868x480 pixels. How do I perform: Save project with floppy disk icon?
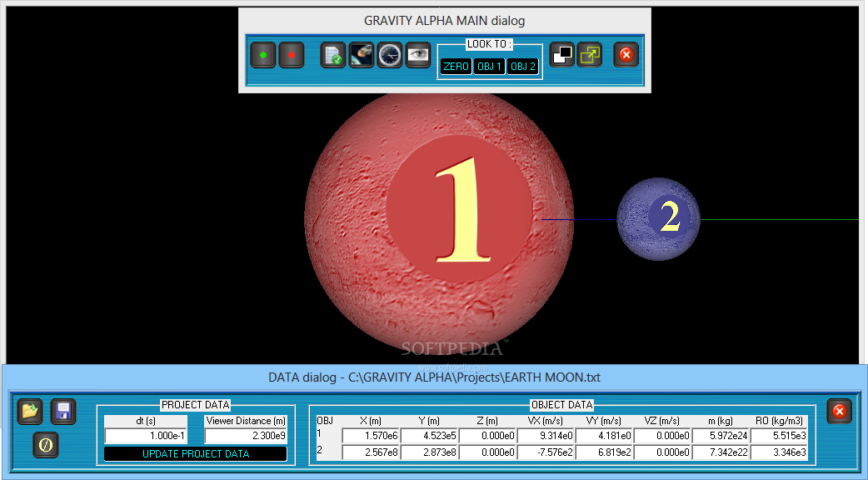[63, 412]
